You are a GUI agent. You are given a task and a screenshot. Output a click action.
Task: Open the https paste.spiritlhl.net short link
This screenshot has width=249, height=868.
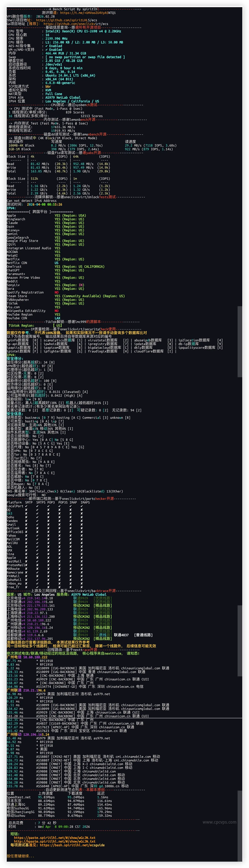pyautogui.click(x=55, y=838)
